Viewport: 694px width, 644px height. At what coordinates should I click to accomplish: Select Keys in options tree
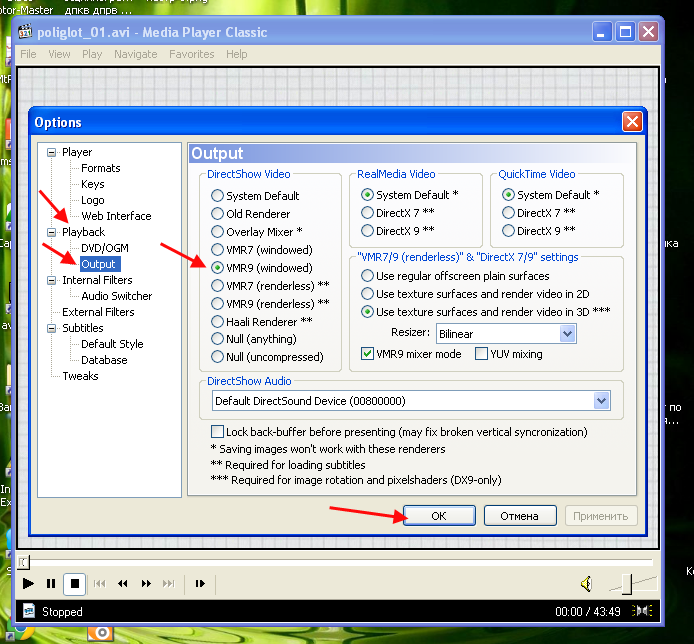tap(93, 184)
